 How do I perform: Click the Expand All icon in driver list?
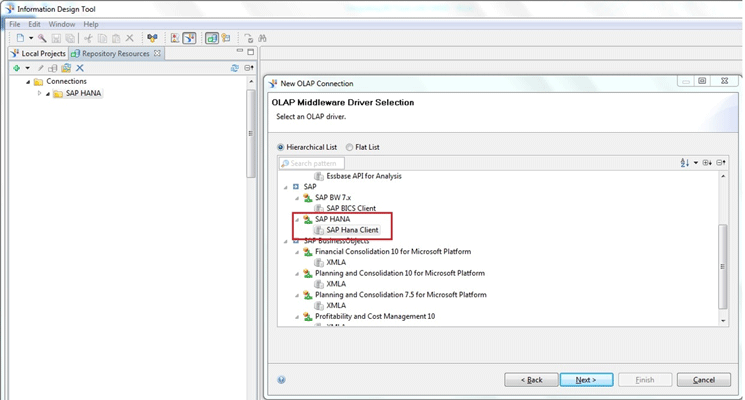point(707,163)
